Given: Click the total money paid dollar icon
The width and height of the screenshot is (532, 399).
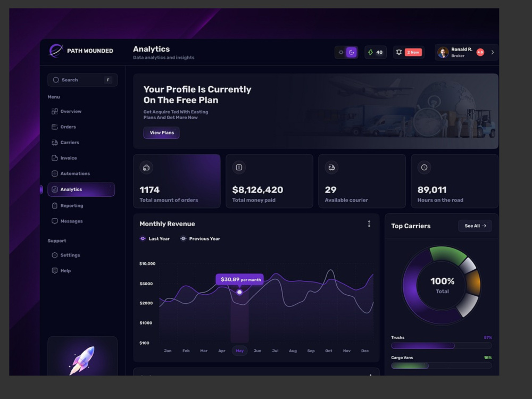Looking at the screenshot, I should point(239,167).
